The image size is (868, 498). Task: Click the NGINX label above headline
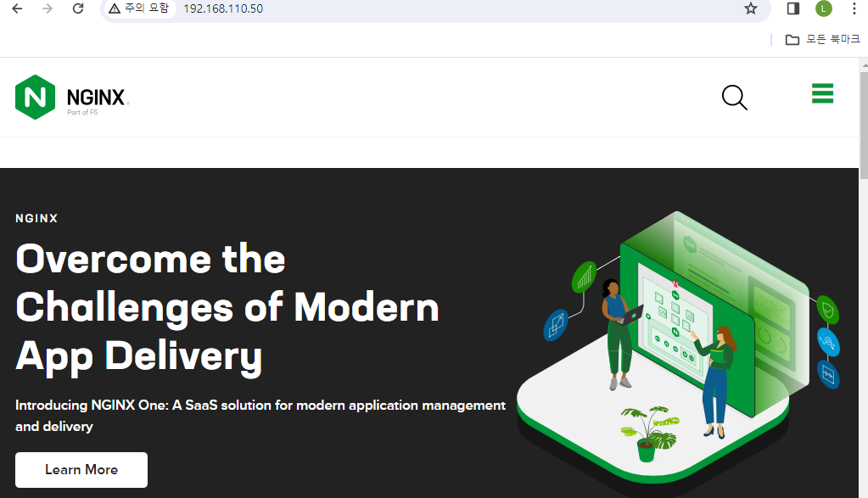pyautogui.click(x=36, y=219)
